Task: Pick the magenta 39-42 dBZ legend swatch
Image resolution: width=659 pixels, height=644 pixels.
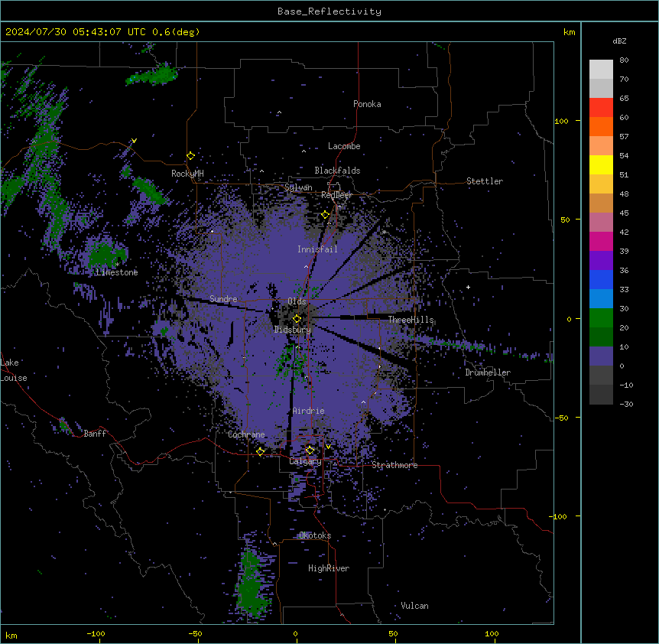Action: point(601,241)
